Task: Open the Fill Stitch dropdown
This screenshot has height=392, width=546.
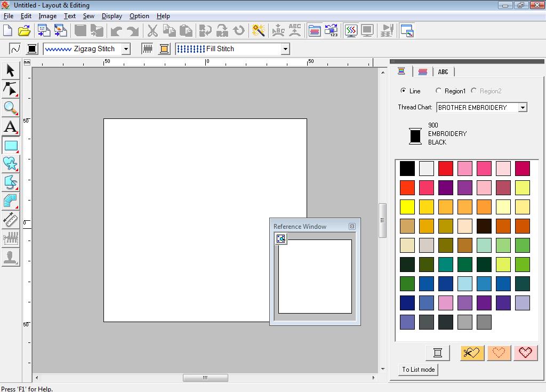Action: (285, 49)
